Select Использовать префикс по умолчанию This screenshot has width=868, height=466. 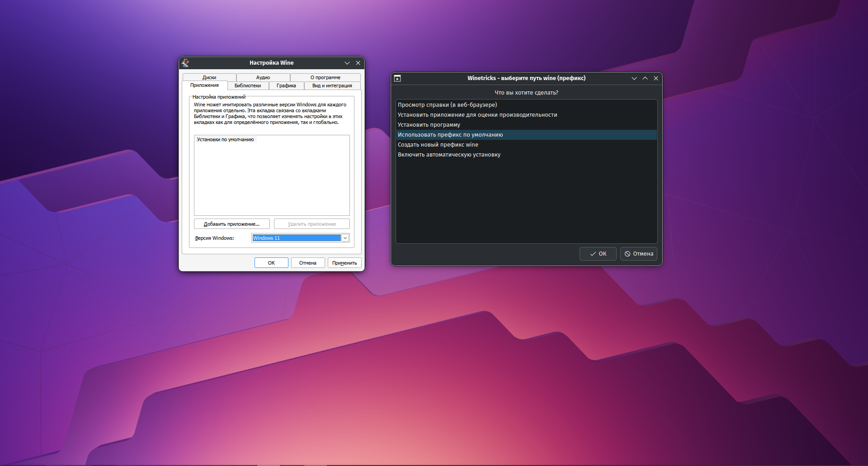pos(527,135)
